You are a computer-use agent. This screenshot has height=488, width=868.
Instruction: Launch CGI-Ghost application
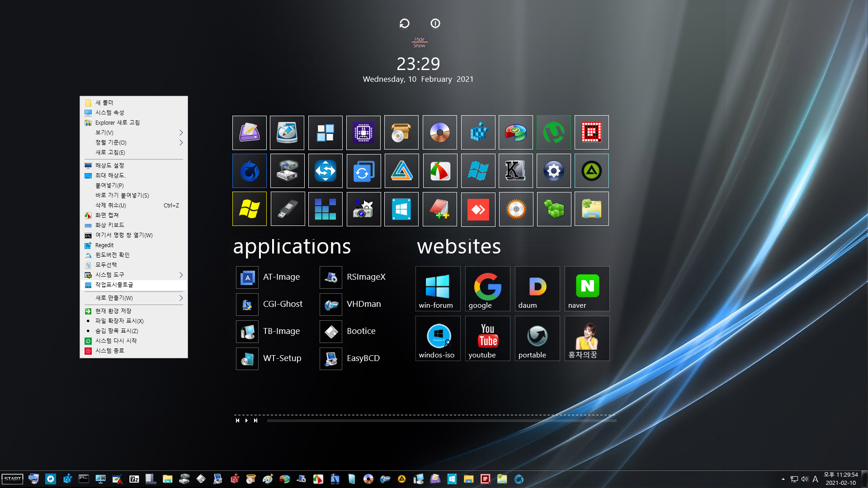click(x=270, y=304)
